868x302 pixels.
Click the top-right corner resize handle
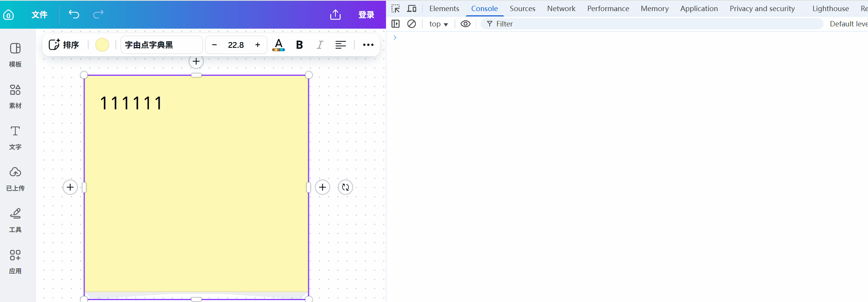coord(309,75)
